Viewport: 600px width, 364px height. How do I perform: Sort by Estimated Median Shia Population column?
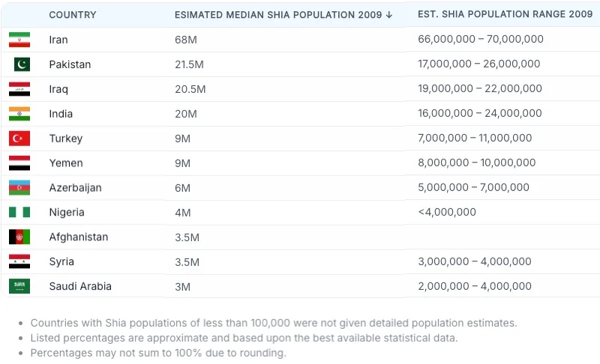[283, 15]
